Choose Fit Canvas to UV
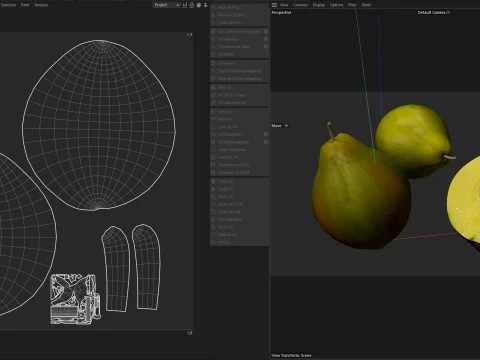This screenshot has height=360, width=480. (239, 103)
